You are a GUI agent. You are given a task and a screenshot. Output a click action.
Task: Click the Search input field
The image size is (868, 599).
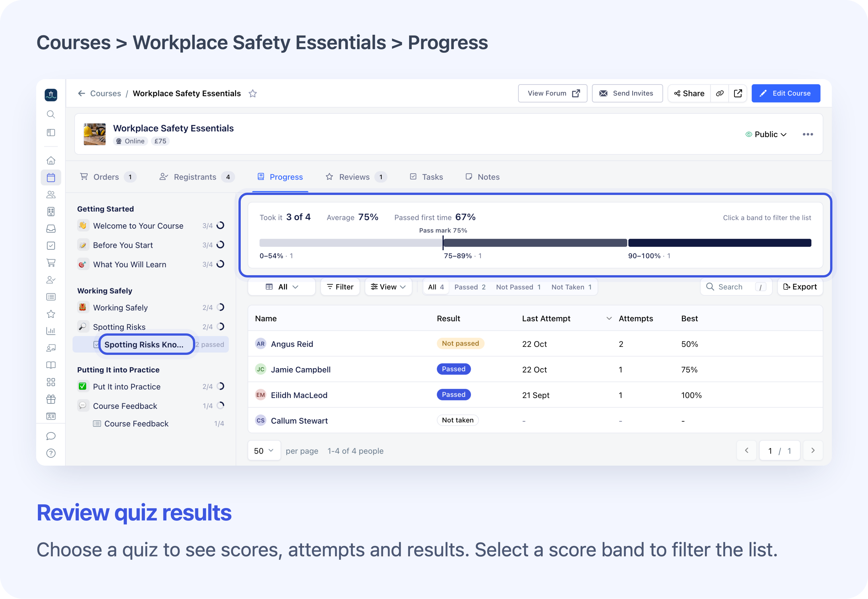736,287
